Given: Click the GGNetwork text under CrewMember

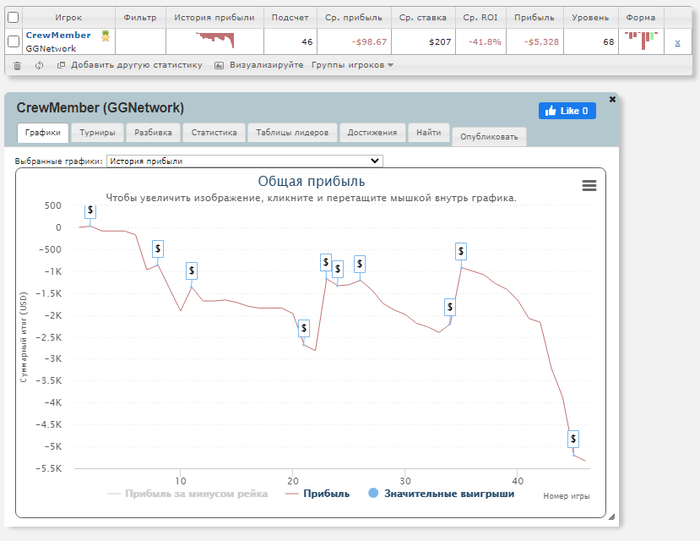Looking at the screenshot, I should [x=51, y=49].
